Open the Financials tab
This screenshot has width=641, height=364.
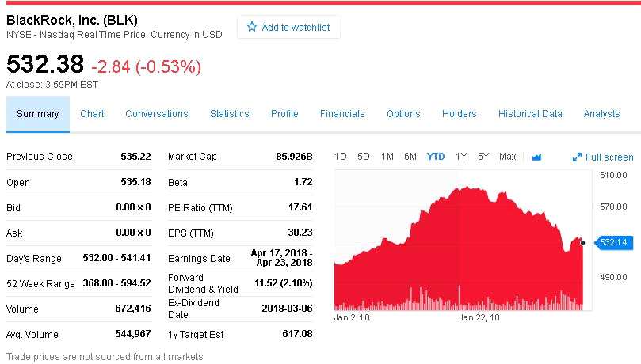tap(342, 114)
